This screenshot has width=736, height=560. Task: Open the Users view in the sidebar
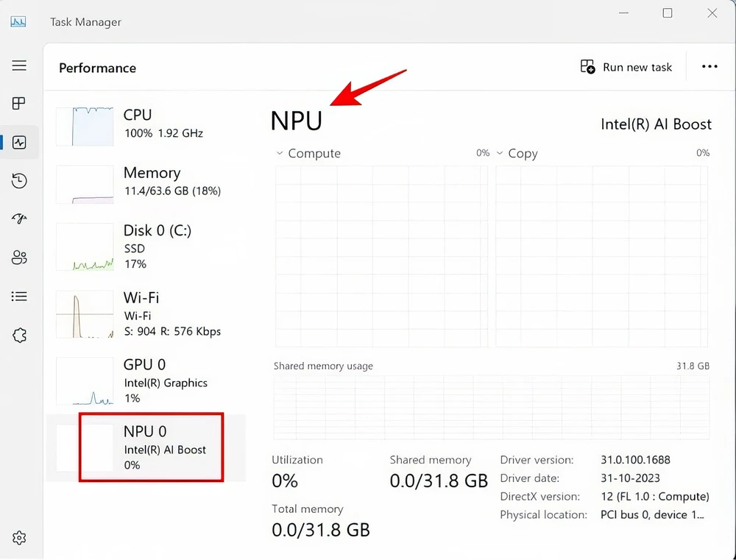(19, 257)
